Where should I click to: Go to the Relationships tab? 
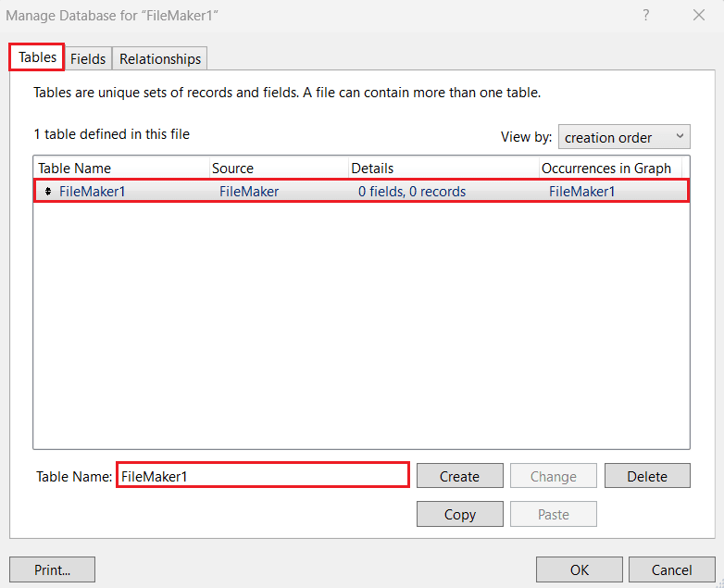coord(160,58)
